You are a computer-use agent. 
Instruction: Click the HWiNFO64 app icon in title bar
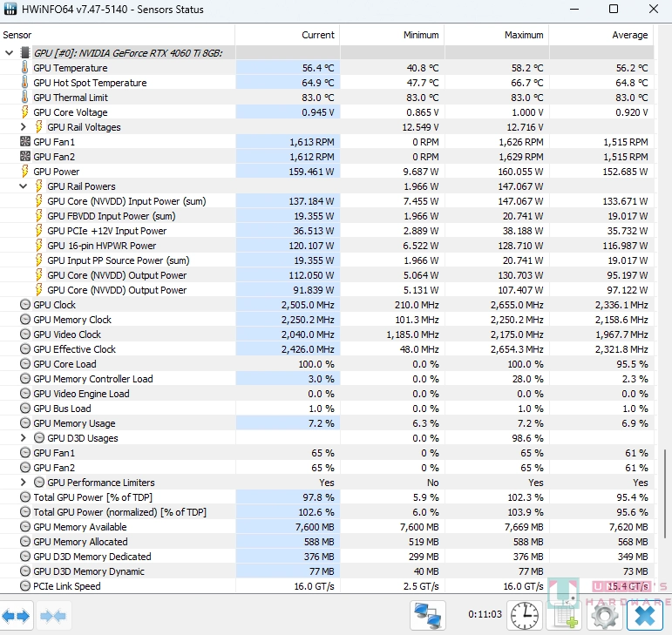coord(10,9)
